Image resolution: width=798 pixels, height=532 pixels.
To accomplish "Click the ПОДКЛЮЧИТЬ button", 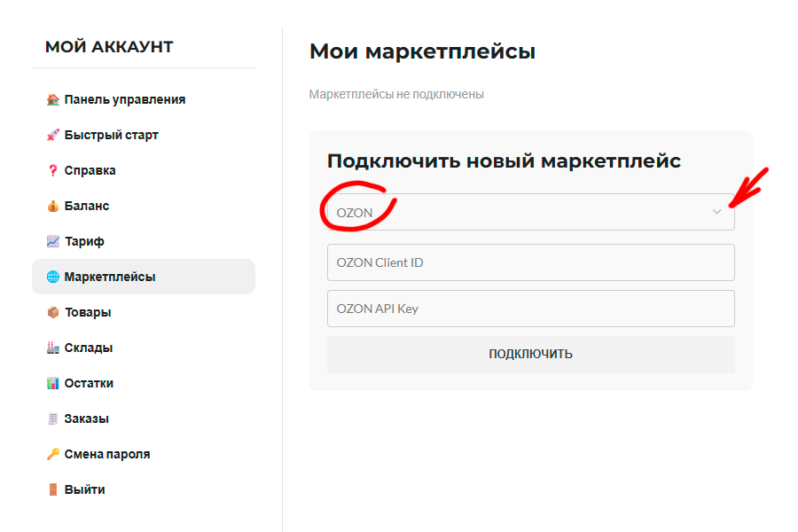I will click(531, 355).
